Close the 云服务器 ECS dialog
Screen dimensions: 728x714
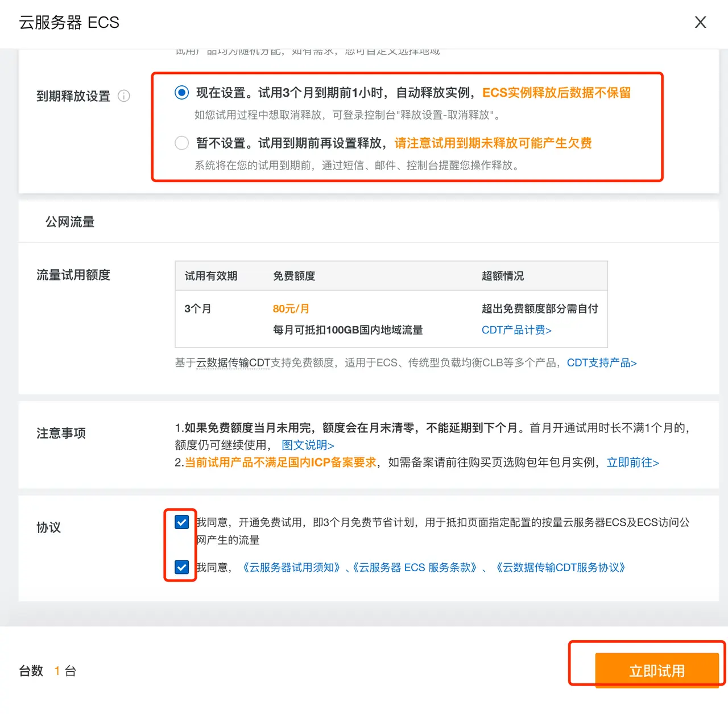[700, 22]
